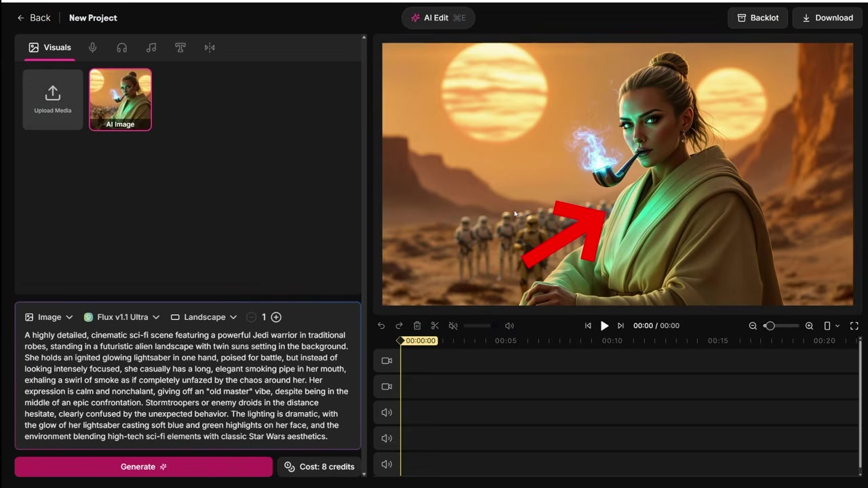The width and height of the screenshot is (868, 488).
Task: Open the preview aspect ratio dropdown
Action: point(831,326)
